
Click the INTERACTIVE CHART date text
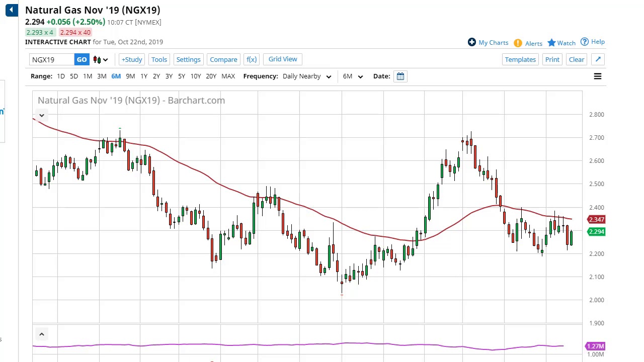pos(94,42)
